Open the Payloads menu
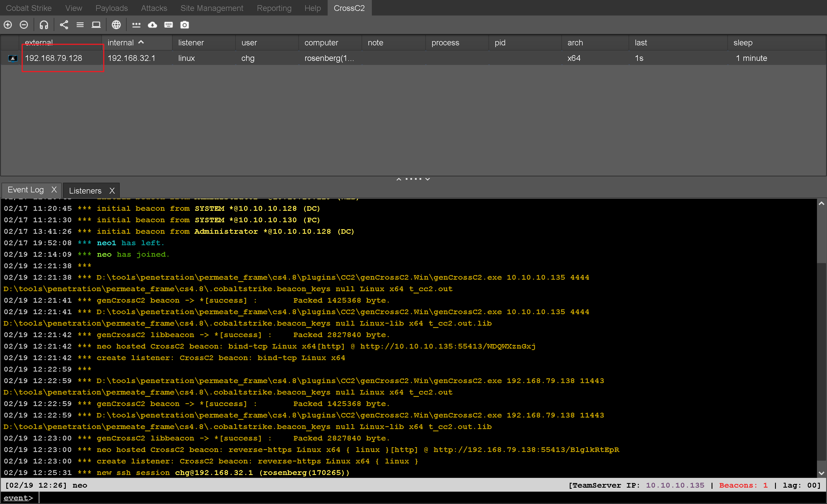The height and width of the screenshot is (504, 827). (111, 8)
